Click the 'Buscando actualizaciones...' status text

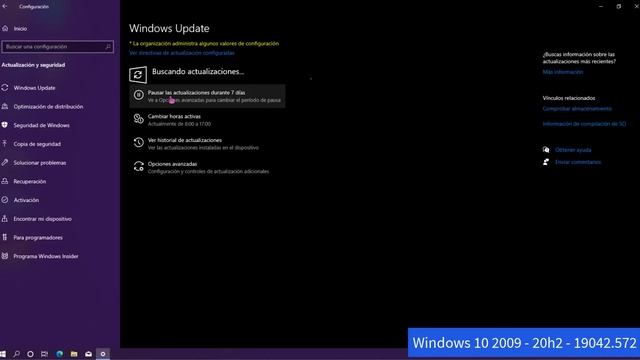(x=198, y=71)
